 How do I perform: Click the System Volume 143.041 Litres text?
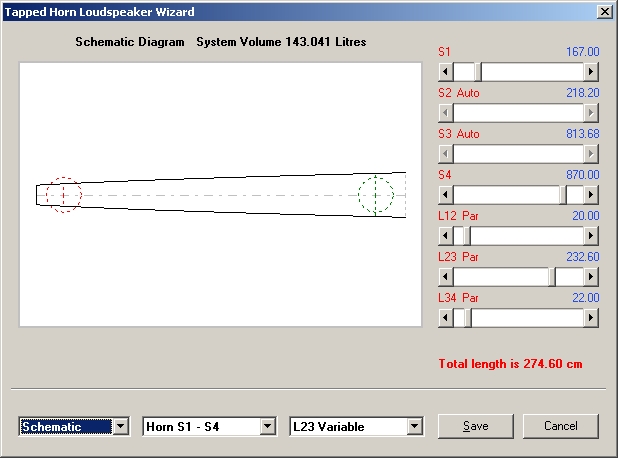coord(281,42)
